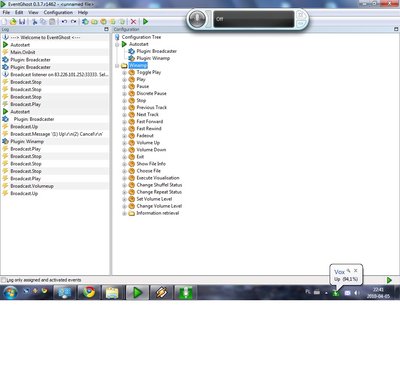Click the green Vox tray icon
The width and height of the screenshot is (400, 380).
[x=336, y=293]
